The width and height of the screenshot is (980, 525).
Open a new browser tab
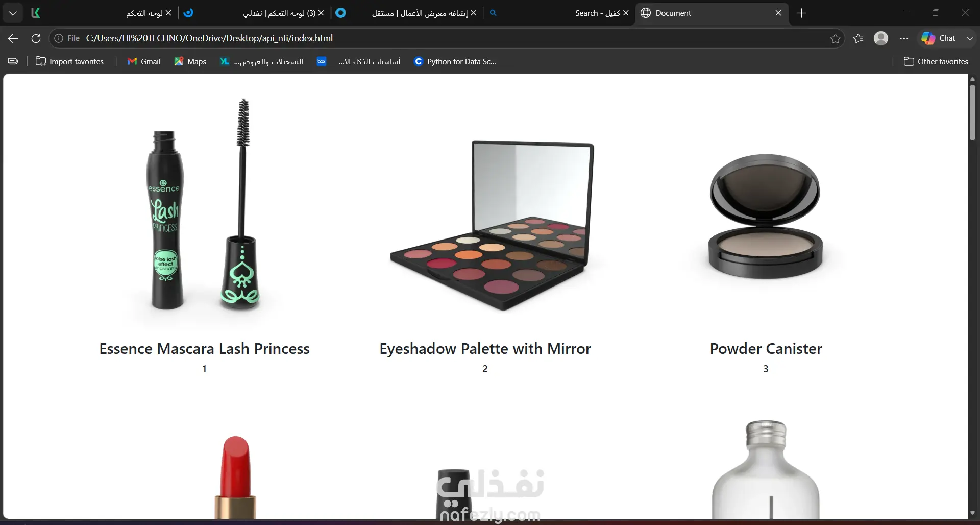point(802,13)
